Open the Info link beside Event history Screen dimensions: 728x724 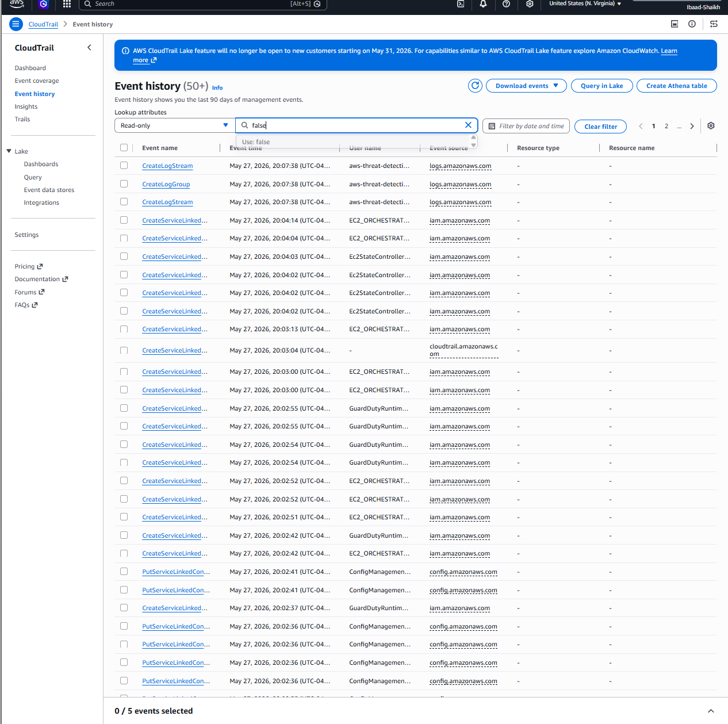[x=217, y=87]
